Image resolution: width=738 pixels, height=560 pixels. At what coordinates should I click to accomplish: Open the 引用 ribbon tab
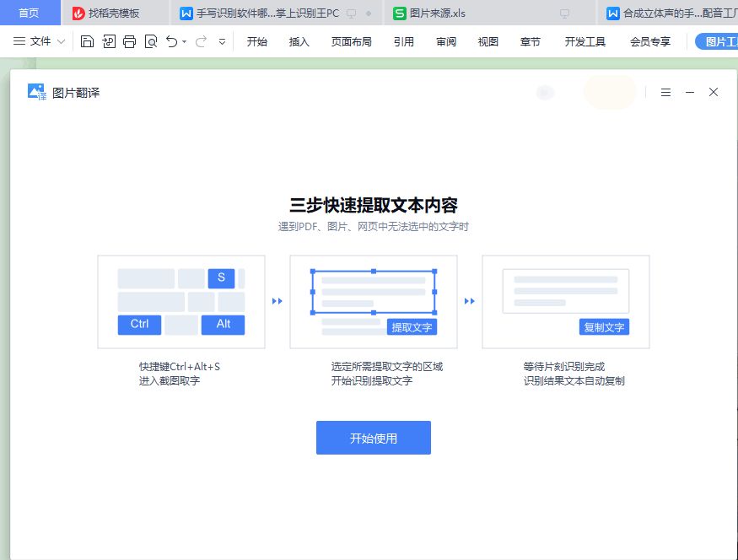pos(404,42)
